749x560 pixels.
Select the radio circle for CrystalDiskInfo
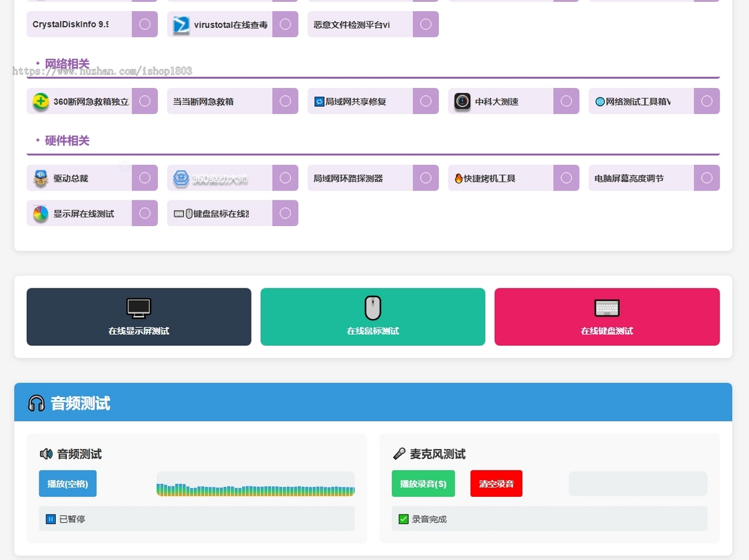click(145, 24)
